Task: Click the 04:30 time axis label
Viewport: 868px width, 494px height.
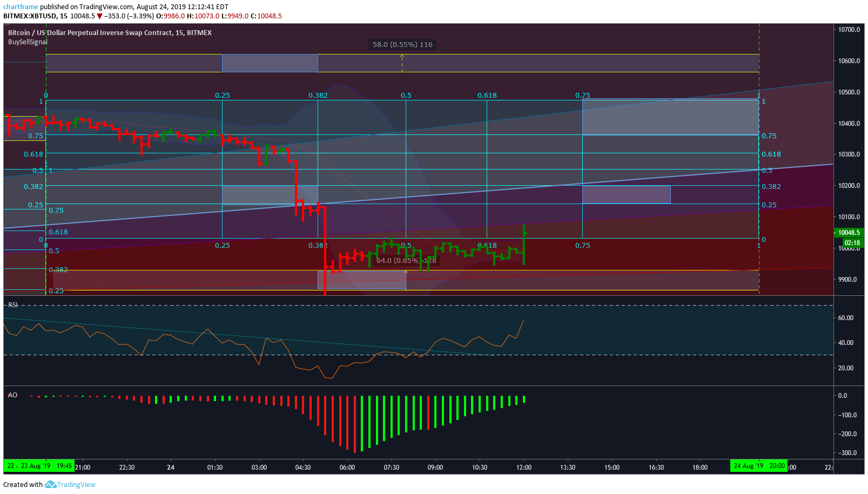Action: (303, 468)
